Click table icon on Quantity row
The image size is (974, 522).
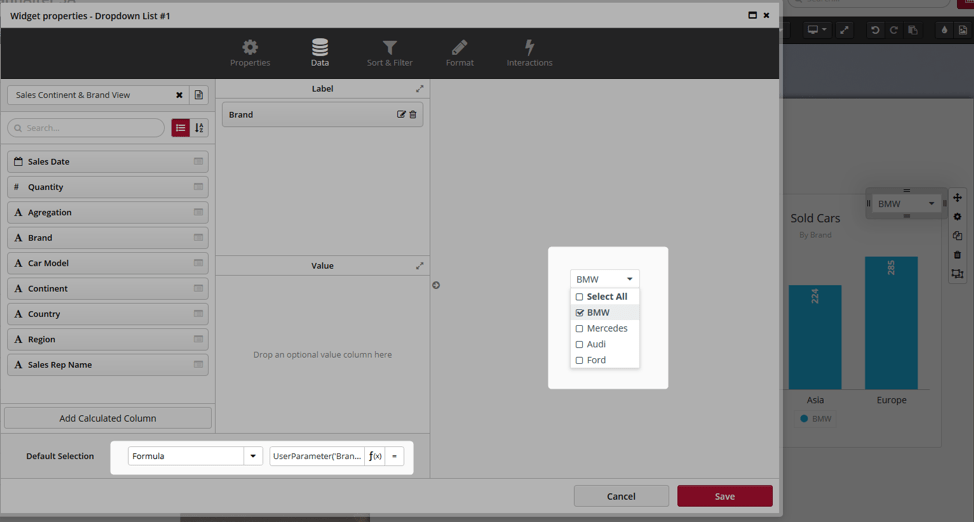click(198, 187)
